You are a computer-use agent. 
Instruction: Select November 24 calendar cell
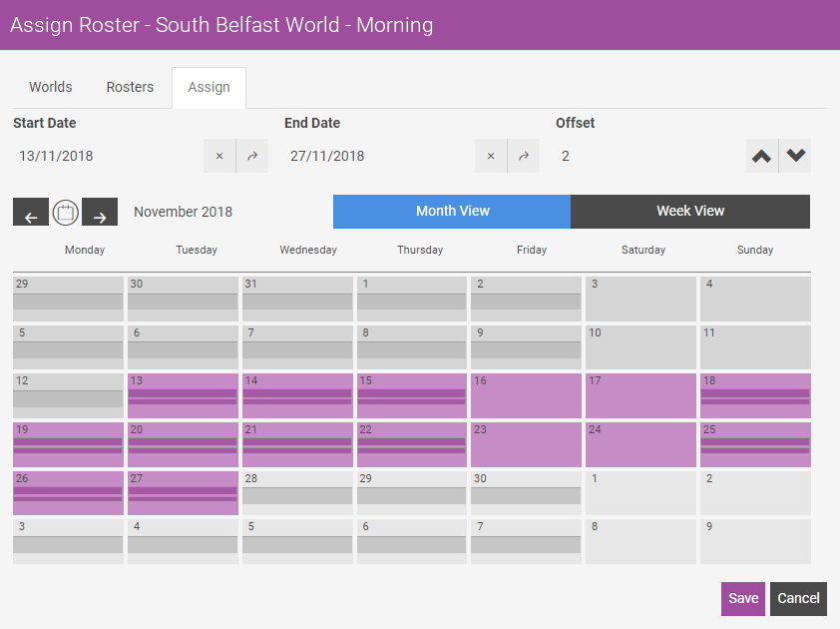pyautogui.click(x=640, y=444)
